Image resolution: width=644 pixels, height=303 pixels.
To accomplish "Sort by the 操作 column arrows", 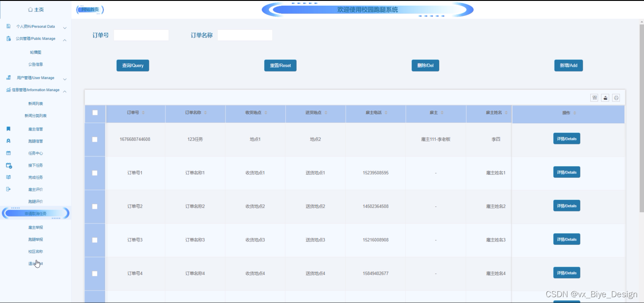I will tap(575, 113).
